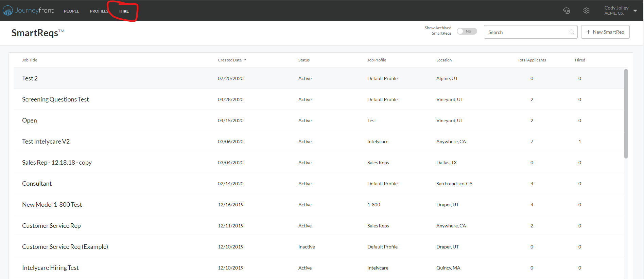The width and height of the screenshot is (644, 279).
Task: Expand the Cody Jolley account dropdown arrow
Action: pos(635,11)
